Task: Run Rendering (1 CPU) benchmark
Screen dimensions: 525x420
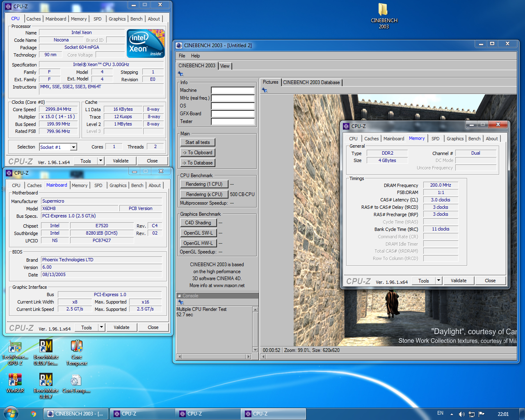Action: pyautogui.click(x=204, y=184)
